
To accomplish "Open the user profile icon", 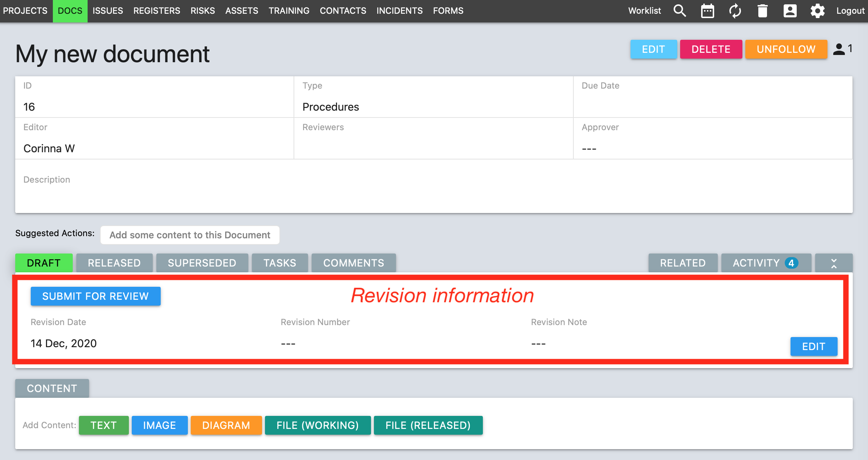I will pos(790,11).
